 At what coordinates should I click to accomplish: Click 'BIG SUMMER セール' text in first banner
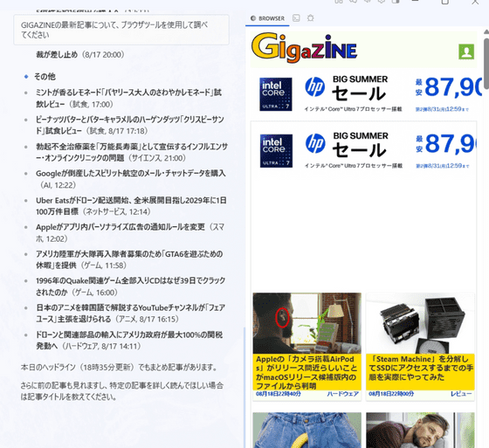[360, 88]
